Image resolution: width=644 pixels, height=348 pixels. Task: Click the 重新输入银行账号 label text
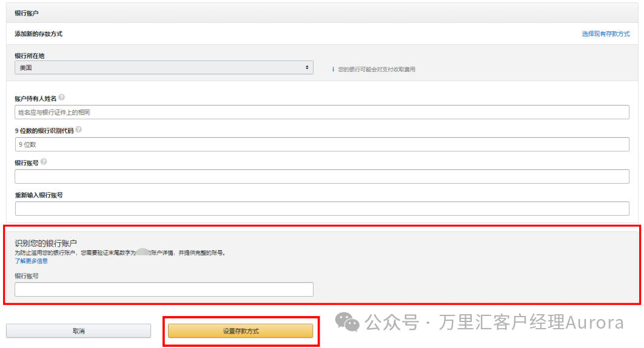[39, 195]
